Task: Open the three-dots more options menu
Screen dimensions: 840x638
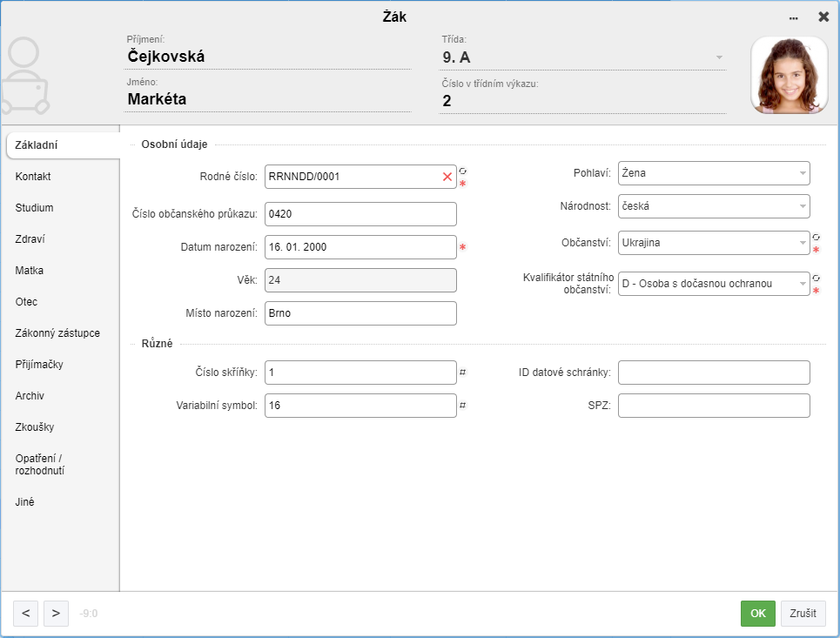Action: coord(793,18)
